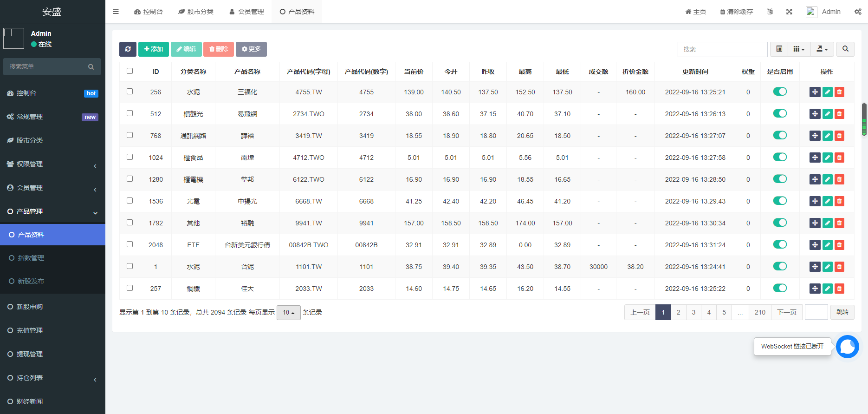Click the hamburger menu icon to collapse sidebar

coord(116,12)
